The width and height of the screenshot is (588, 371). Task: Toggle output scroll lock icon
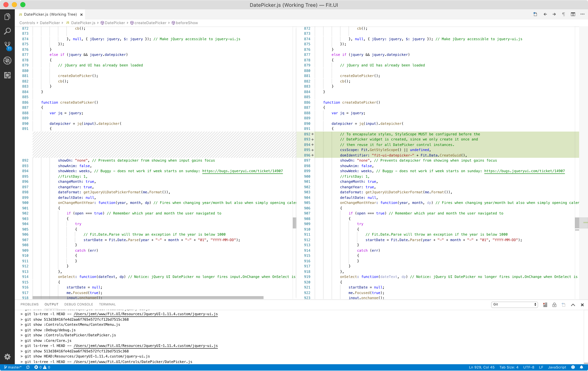pyautogui.click(x=554, y=305)
